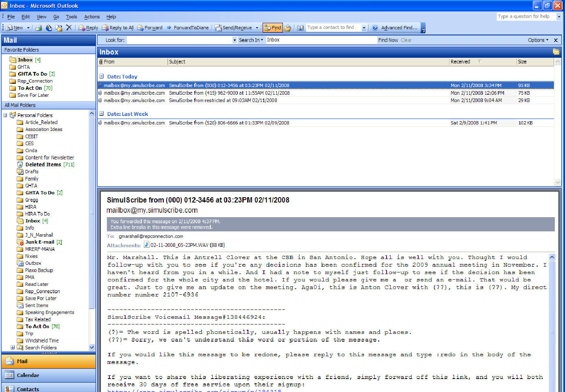
Task: Click the Find Now button
Action: coord(388,40)
